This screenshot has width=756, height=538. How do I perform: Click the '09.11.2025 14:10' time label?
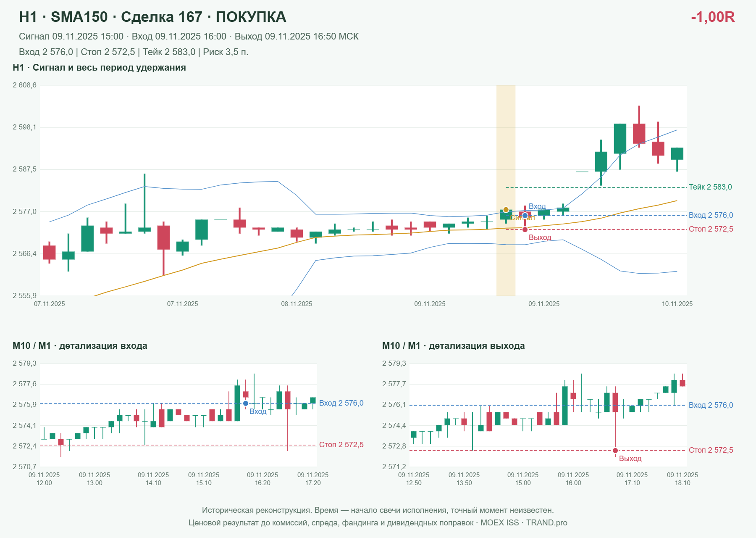click(x=153, y=479)
